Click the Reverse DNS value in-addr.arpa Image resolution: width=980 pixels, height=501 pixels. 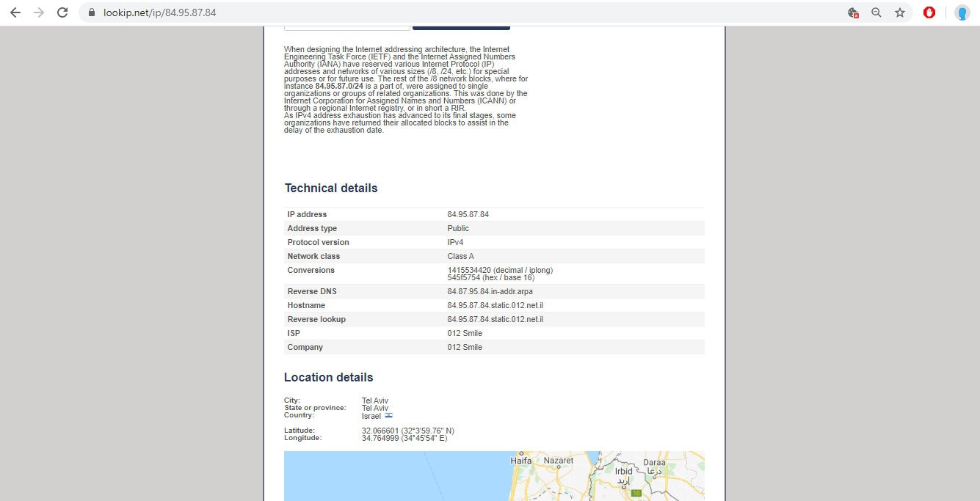pos(490,291)
